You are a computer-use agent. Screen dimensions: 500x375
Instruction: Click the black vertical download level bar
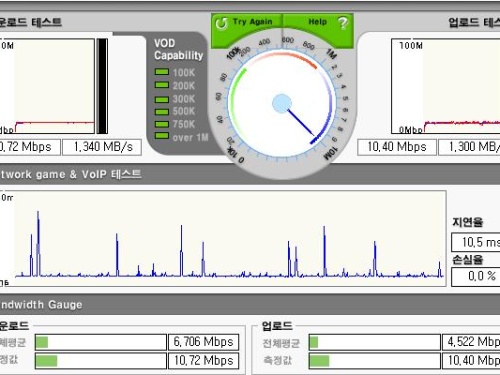pyautogui.click(x=102, y=86)
